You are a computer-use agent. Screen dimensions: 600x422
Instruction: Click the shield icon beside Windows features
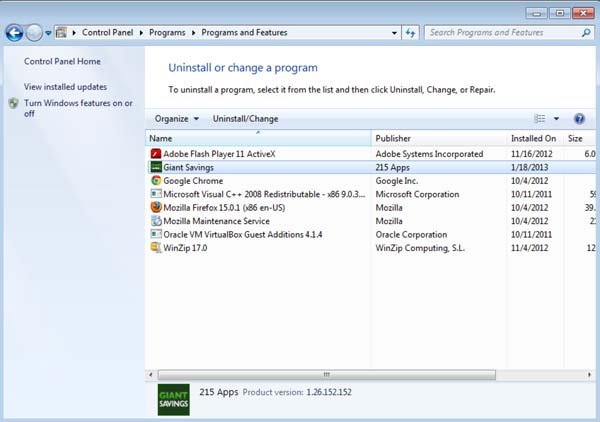click(x=14, y=103)
